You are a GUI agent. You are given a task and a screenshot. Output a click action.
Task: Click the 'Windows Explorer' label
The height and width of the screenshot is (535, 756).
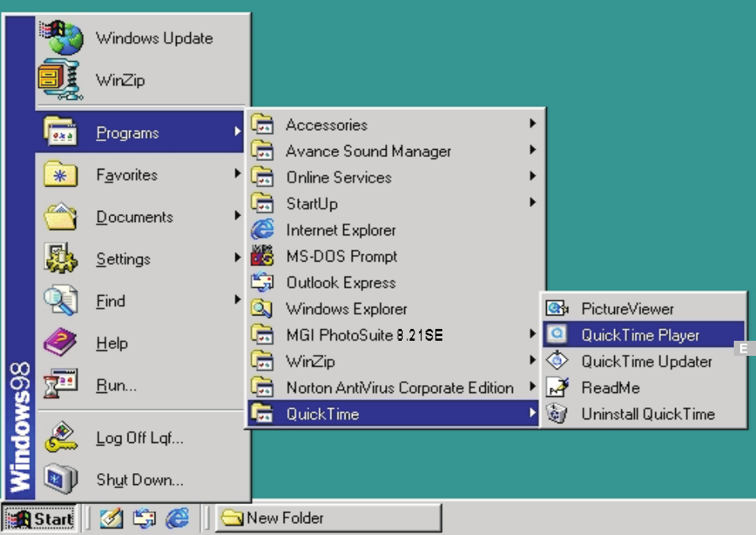pos(346,309)
